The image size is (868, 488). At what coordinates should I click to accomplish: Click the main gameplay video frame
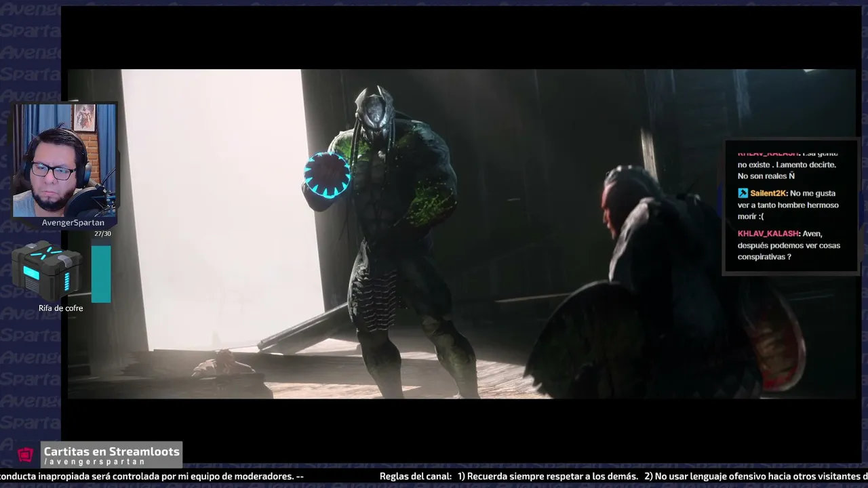coord(461,234)
